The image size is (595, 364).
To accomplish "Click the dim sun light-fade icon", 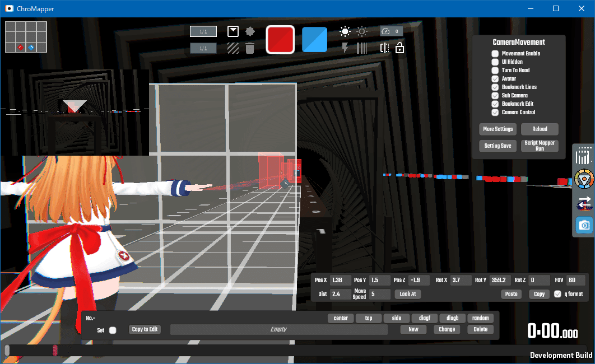I will tap(362, 31).
